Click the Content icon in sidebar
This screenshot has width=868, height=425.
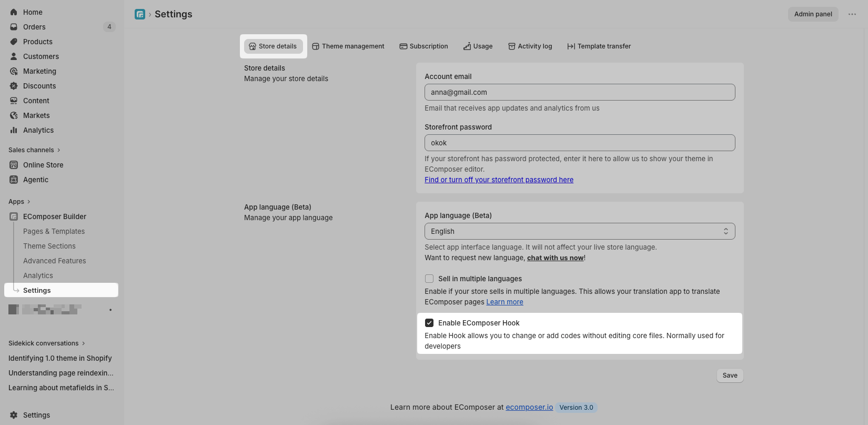pyautogui.click(x=14, y=101)
